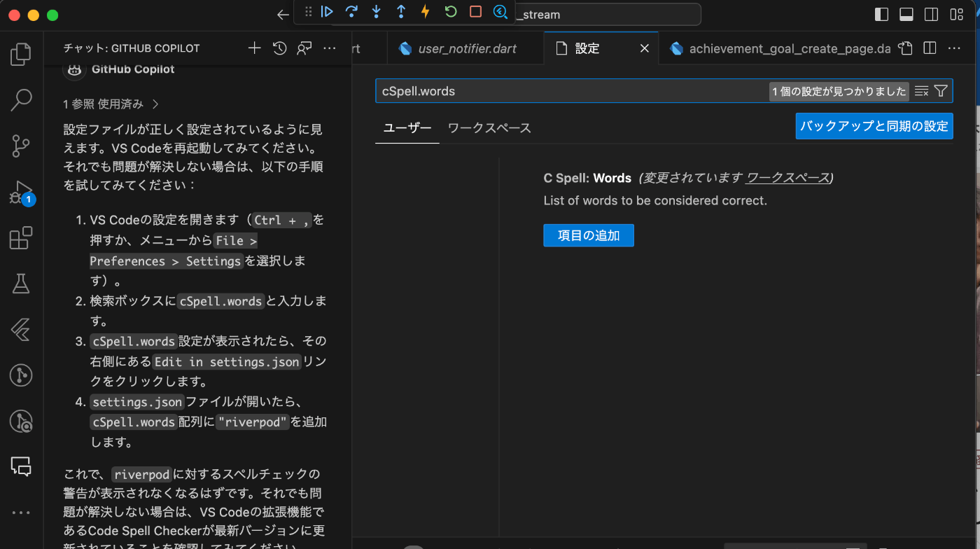
Task: Step out in the debug toolbar
Action: click(401, 12)
